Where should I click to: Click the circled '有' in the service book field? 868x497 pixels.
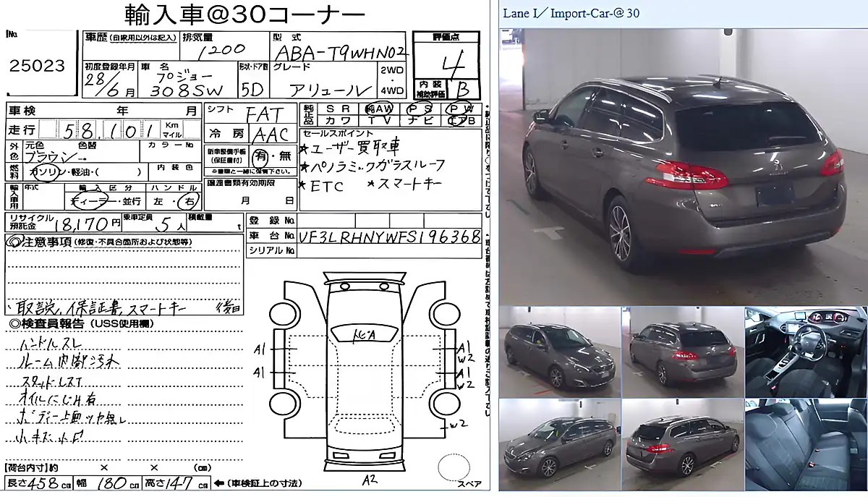point(260,157)
